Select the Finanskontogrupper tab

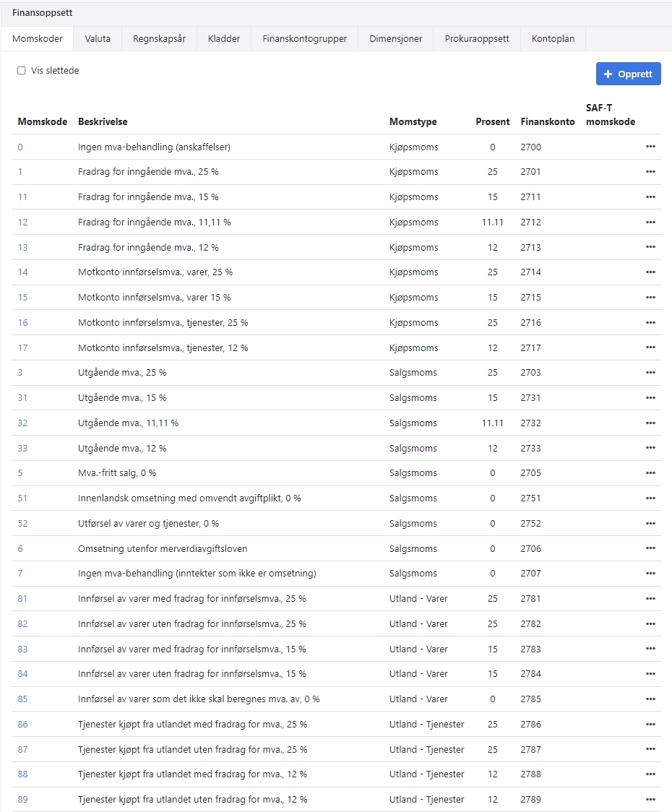click(304, 39)
